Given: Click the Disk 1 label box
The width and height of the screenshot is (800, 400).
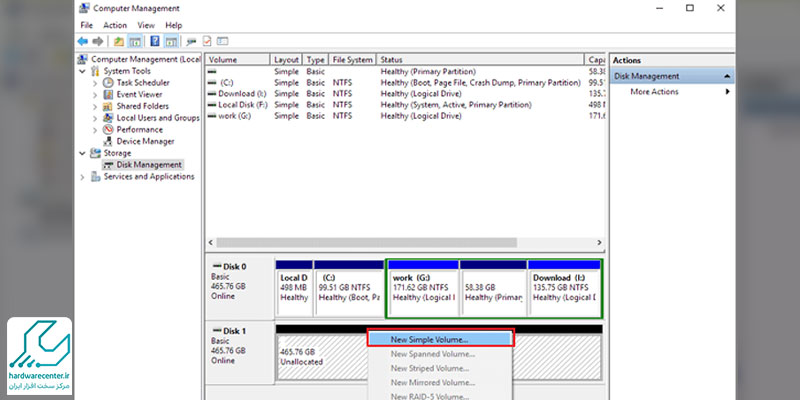Looking at the screenshot, I should click(239, 352).
